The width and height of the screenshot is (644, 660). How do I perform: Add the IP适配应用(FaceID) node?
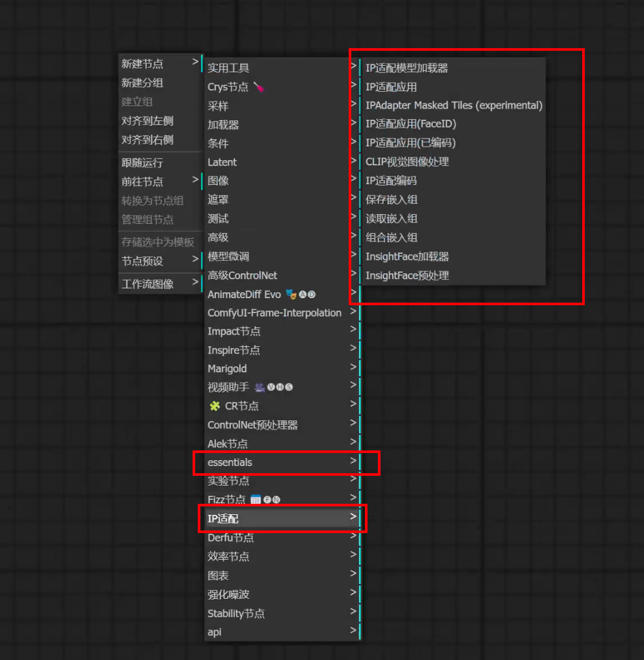coord(453,124)
